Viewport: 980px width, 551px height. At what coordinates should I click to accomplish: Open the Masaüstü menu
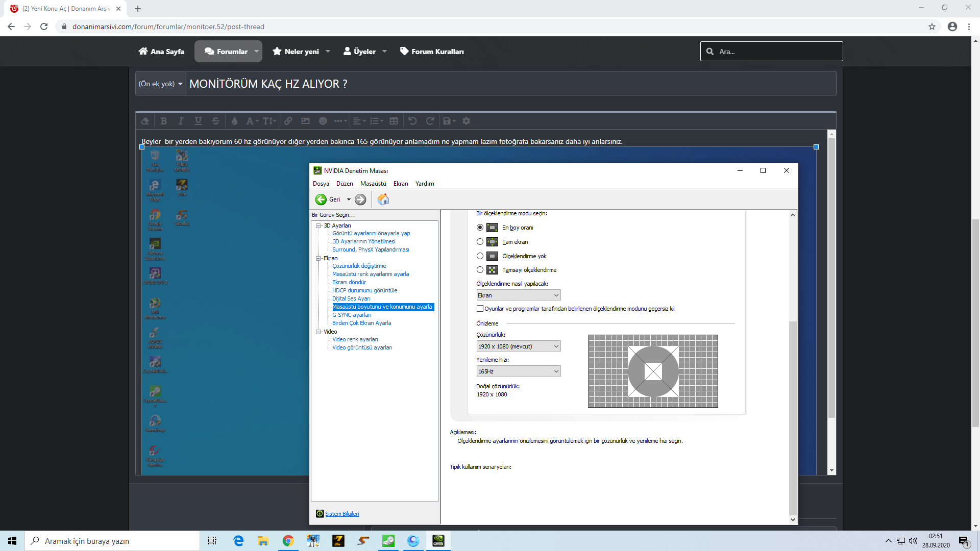click(373, 184)
